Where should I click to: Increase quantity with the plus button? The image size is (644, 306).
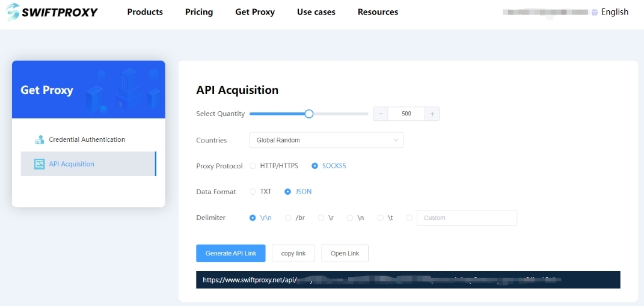pos(432,114)
